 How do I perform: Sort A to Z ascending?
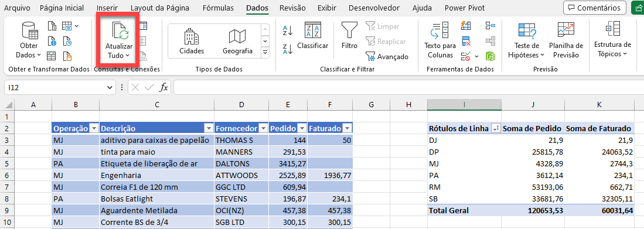[x=288, y=30]
